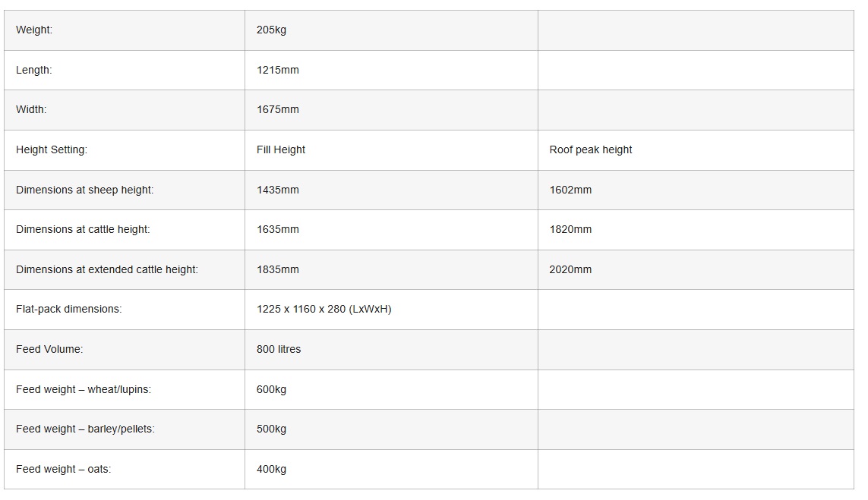Click the Roof peak height header

[x=591, y=150]
